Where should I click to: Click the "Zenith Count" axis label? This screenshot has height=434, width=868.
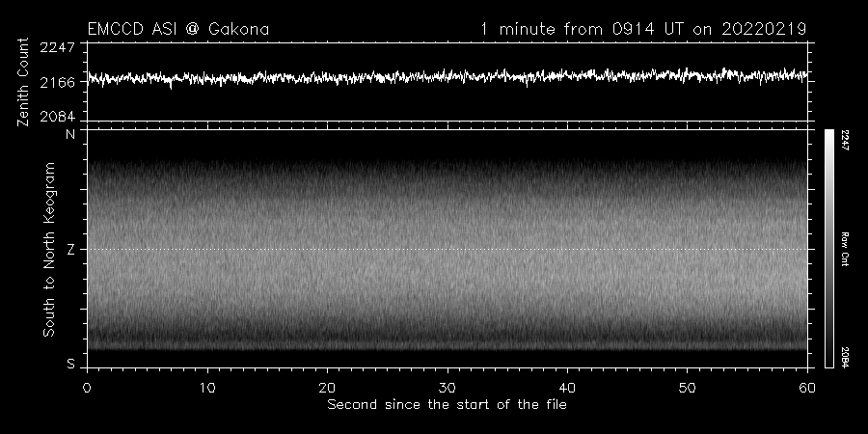point(23,82)
